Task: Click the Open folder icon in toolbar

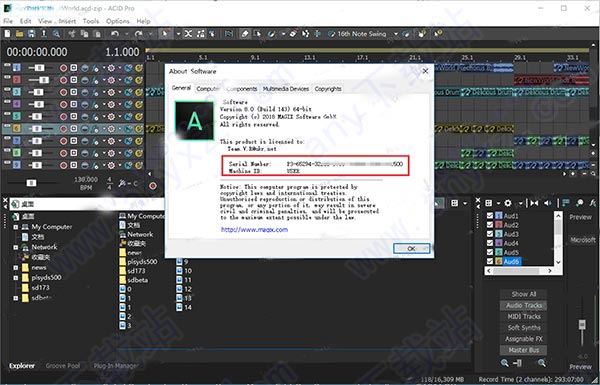Action: pos(19,34)
